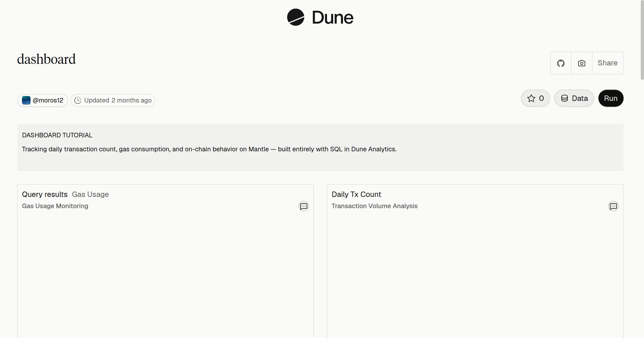644x338 pixels.
Task: Click the moros12 avatar image
Action: click(x=26, y=100)
